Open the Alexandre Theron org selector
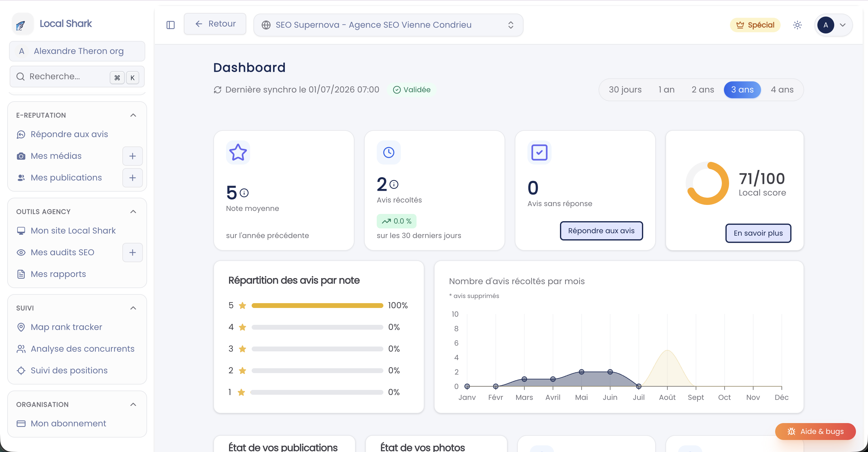The width and height of the screenshot is (868, 452). point(77,51)
